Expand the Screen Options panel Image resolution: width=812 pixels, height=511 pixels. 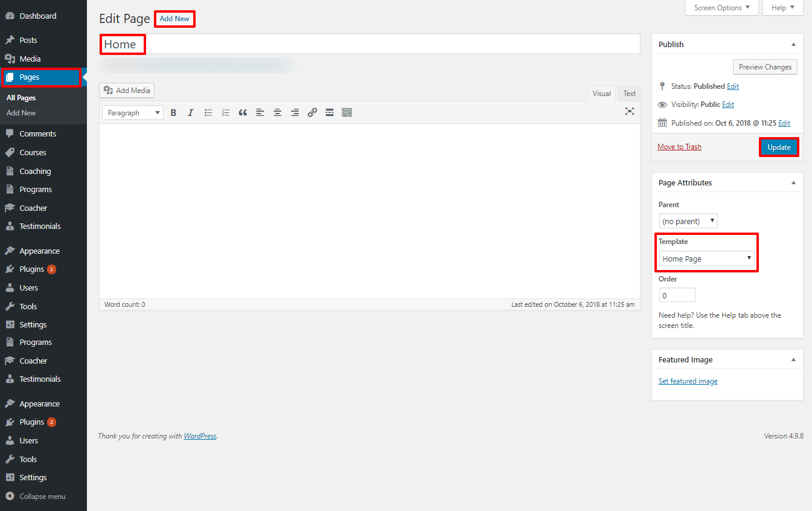(721, 8)
